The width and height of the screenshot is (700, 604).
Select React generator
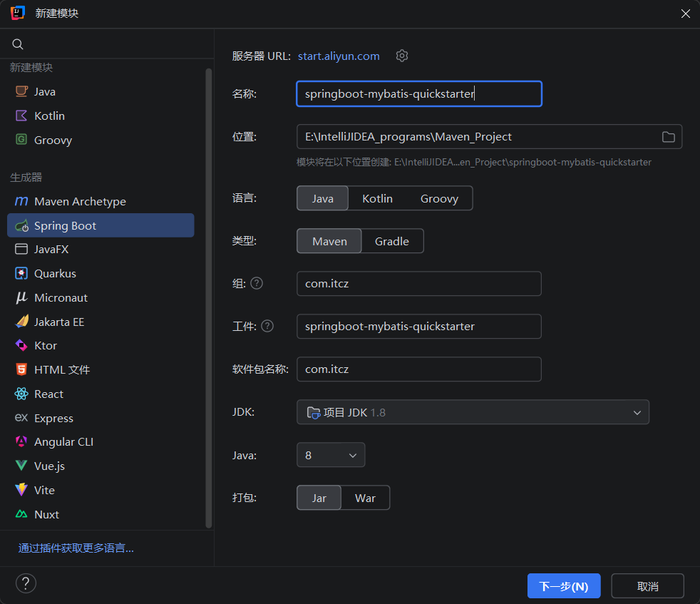[101, 394]
